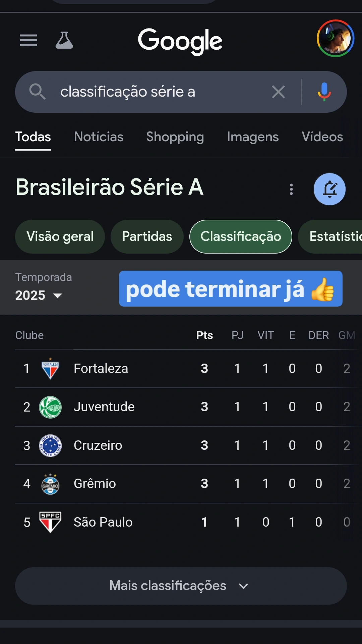
Task: Open the Temporada 2025 season dropdown
Action: pyautogui.click(x=39, y=295)
